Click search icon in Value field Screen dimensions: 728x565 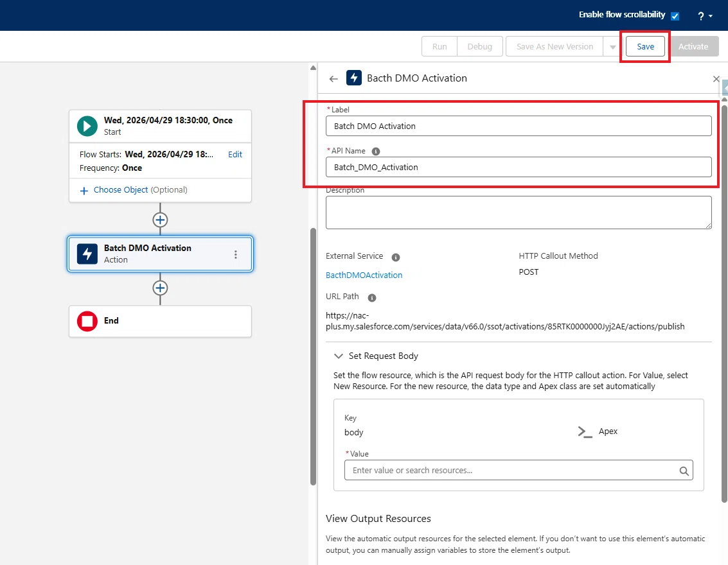click(684, 471)
